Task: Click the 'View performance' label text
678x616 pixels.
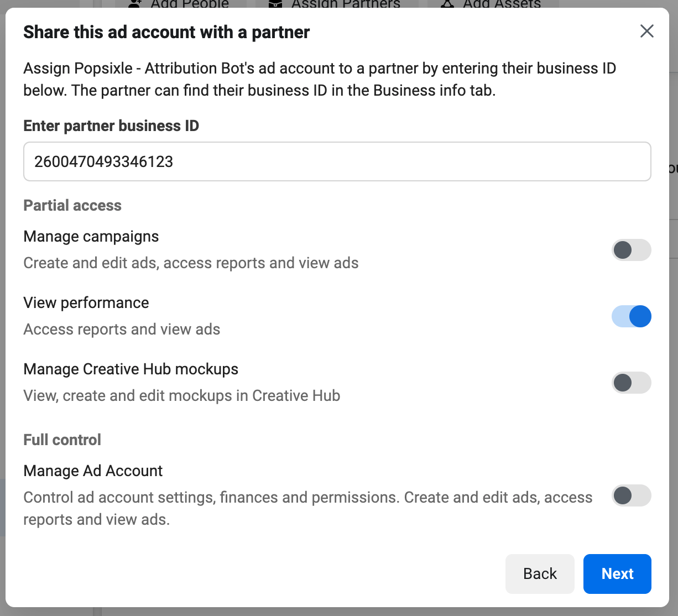Action: click(x=86, y=303)
